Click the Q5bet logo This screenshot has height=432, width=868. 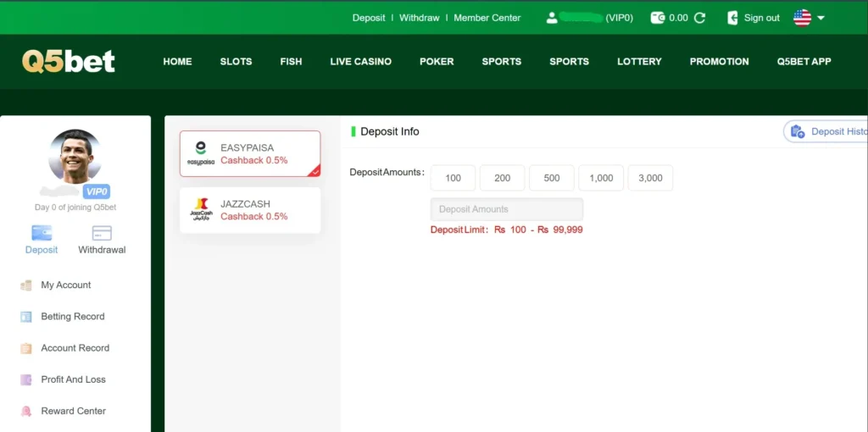pos(69,61)
